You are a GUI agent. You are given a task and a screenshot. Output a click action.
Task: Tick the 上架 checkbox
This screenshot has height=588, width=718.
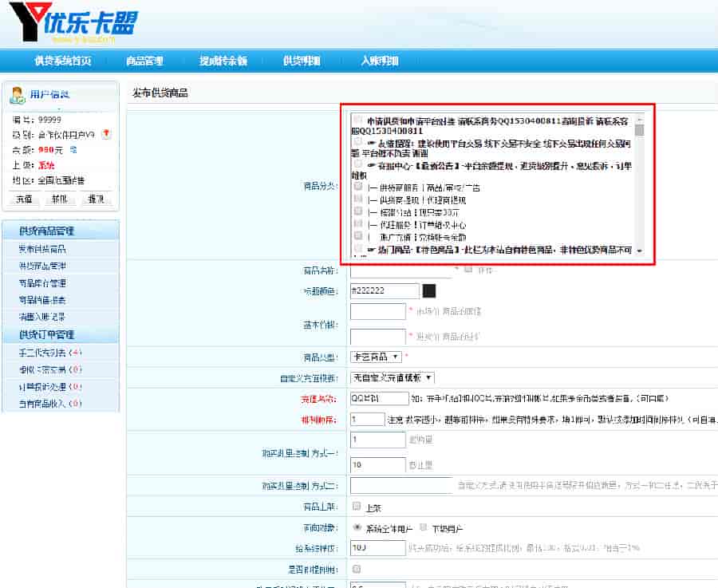click(x=357, y=507)
